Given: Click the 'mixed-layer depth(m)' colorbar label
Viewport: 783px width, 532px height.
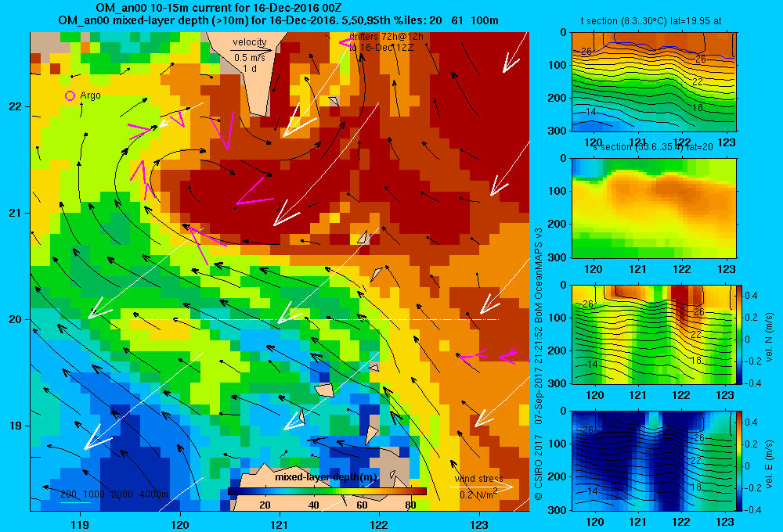Looking at the screenshot, I should pyautogui.click(x=326, y=477).
